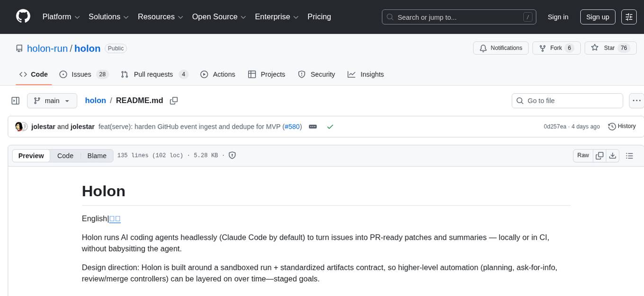Copy the README.md file path

click(x=174, y=101)
